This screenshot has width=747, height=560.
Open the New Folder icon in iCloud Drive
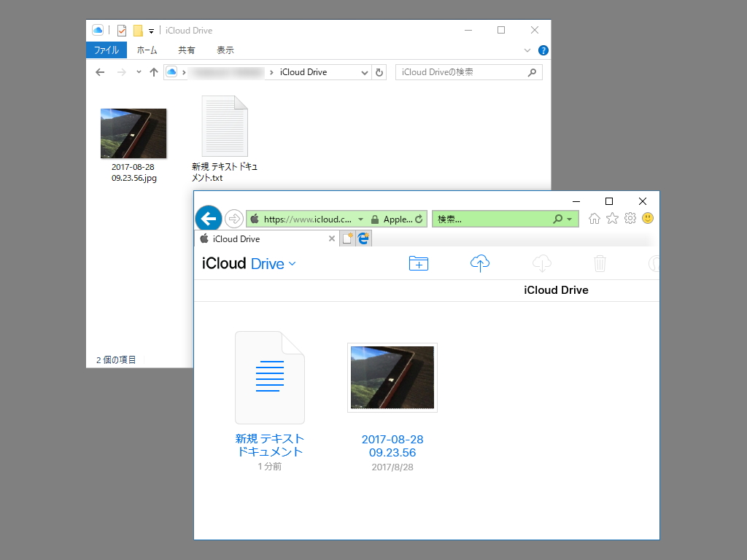[418, 263]
